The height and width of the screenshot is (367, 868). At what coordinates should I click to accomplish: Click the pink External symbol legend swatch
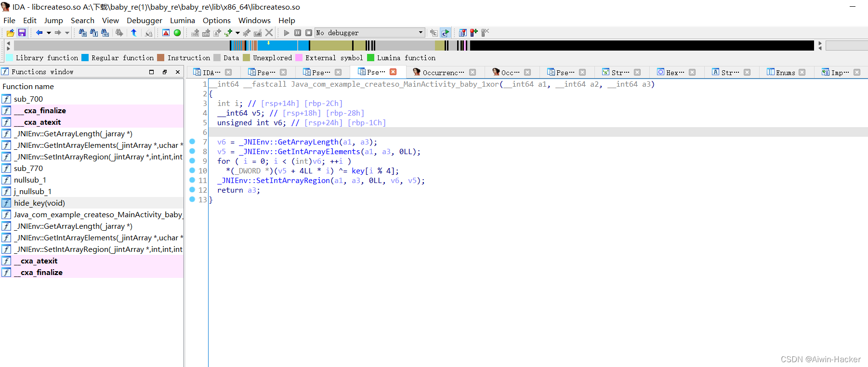(x=299, y=58)
